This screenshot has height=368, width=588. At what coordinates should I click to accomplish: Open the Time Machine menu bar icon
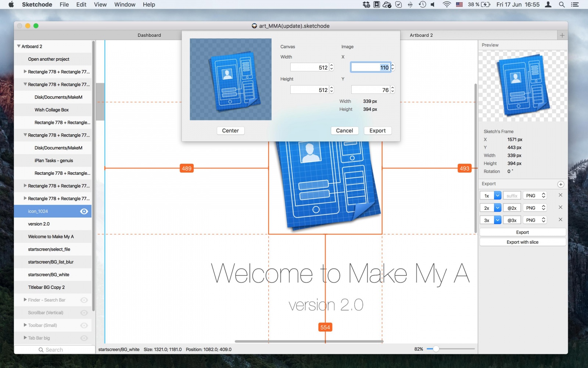pyautogui.click(x=422, y=4)
